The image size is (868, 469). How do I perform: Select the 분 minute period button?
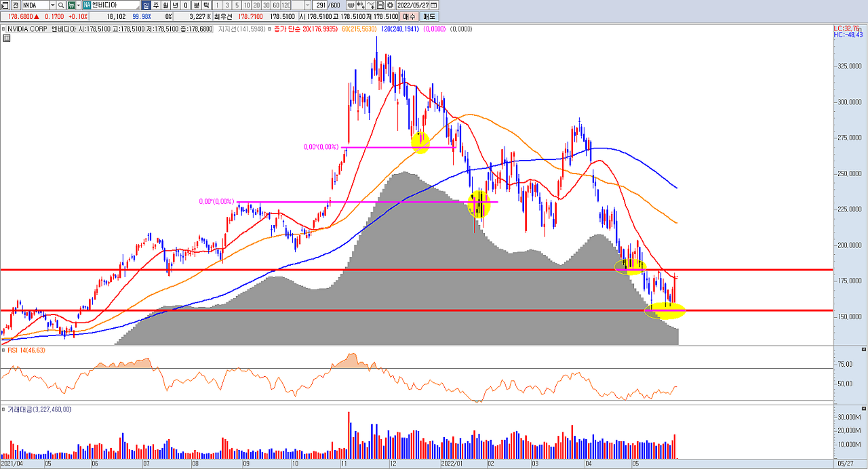[x=196, y=5]
